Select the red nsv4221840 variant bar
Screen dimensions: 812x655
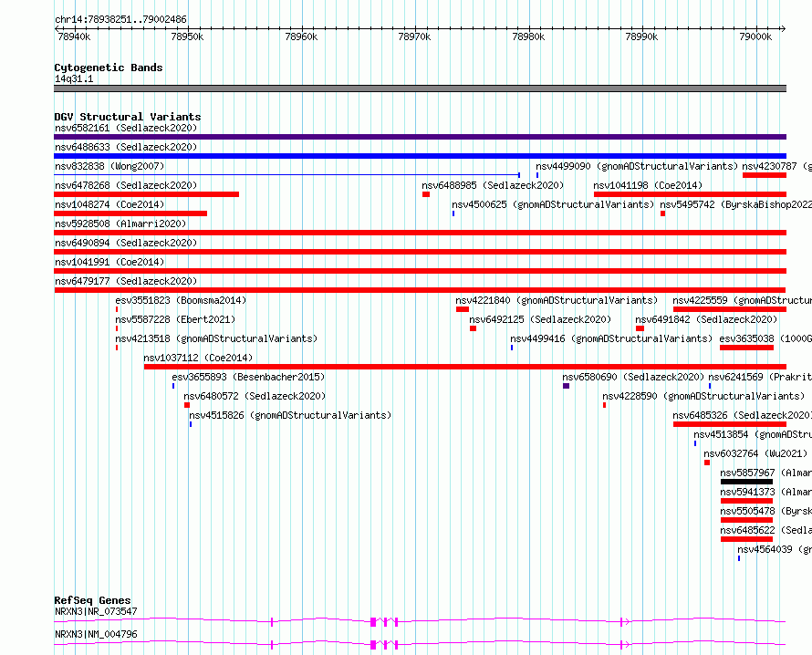463,309
